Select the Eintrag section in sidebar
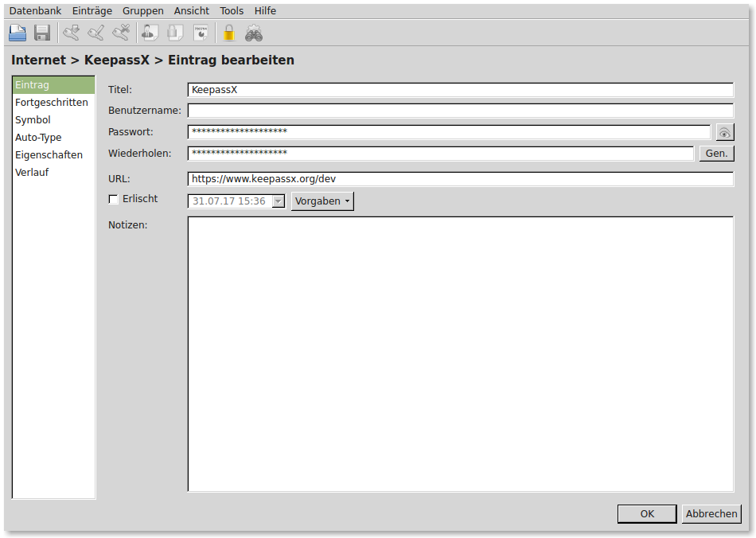Screen dimensions: 756x538 coord(53,85)
